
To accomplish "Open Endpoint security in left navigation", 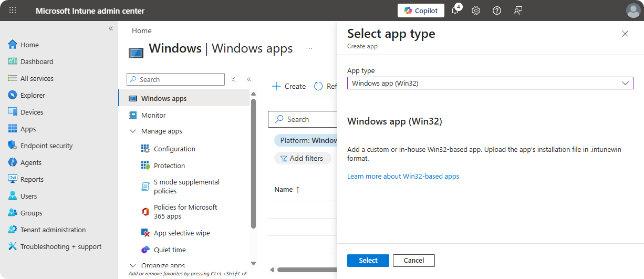I will tap(46, 146).
